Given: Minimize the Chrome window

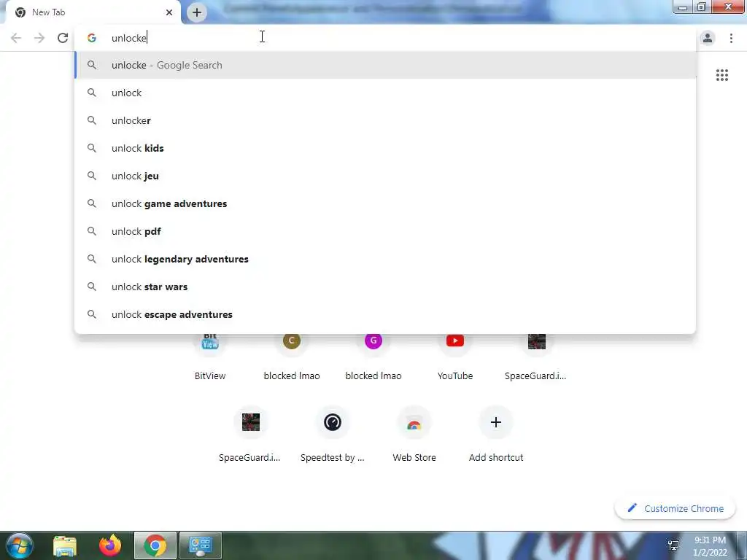Looking at the screenshot, I should click(x=682, y=7).
